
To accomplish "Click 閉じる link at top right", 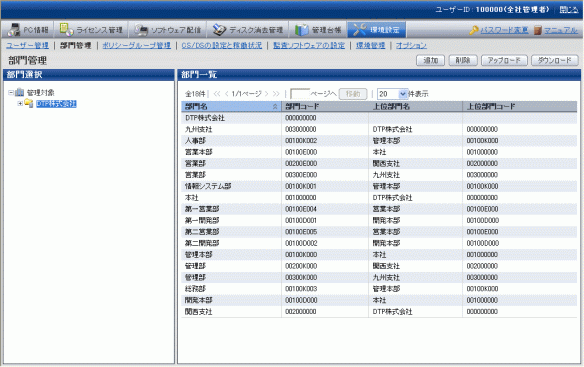I will 569,10.
